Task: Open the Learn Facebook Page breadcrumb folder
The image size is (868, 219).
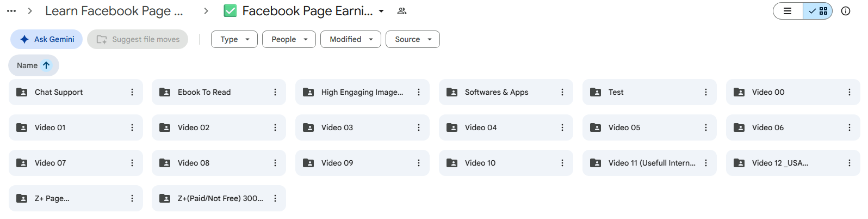Action: pyautogui.click(x=114, y=11)
